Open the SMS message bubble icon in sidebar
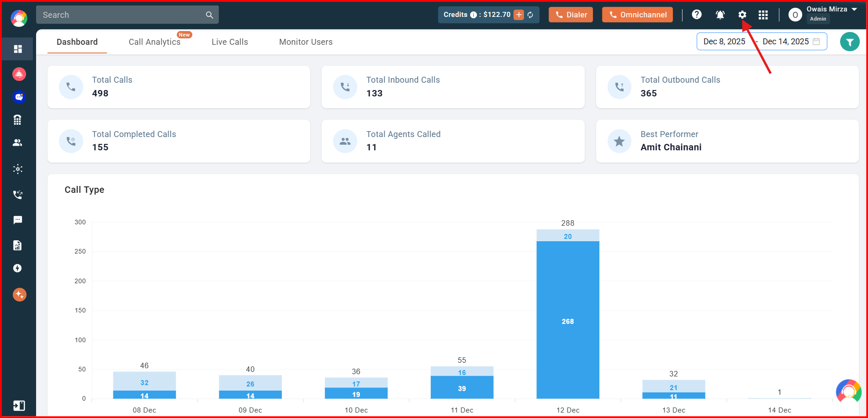Screen dimensions: 868x418 pos(18,220)
